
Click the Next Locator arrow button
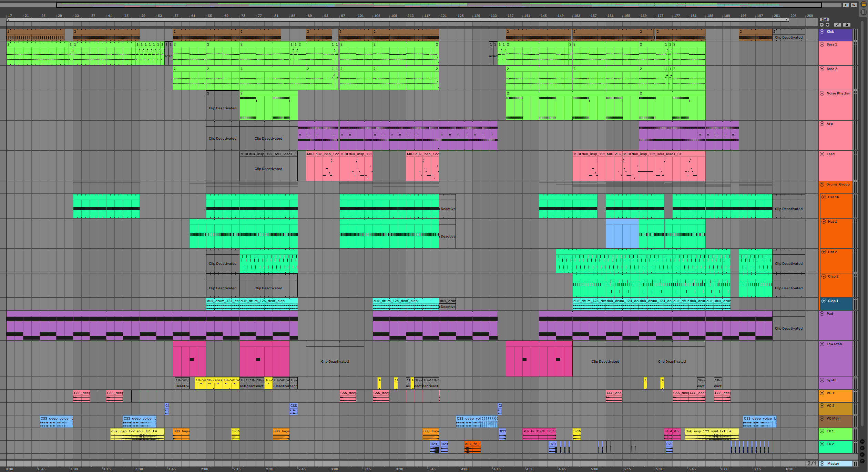pos(827,25)
